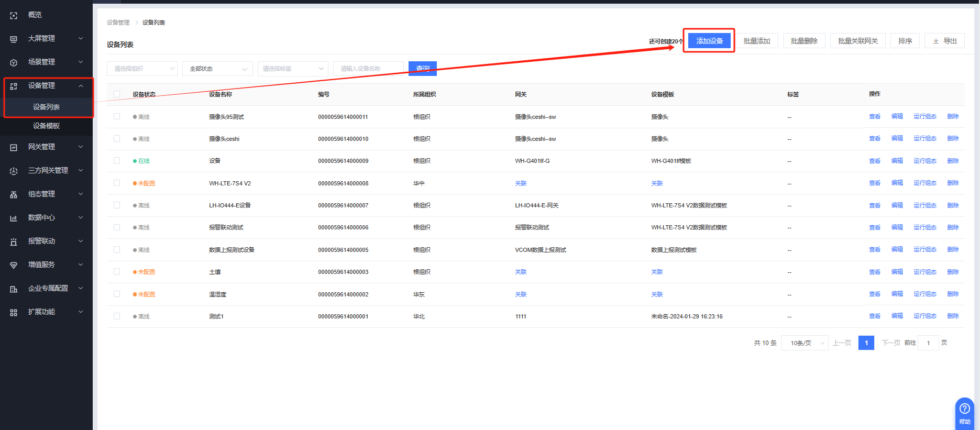Open the 全部状态 status filter dropdown
Image resolution: width=980 pixels, height=430 pixels.
[x=217, y=69]
